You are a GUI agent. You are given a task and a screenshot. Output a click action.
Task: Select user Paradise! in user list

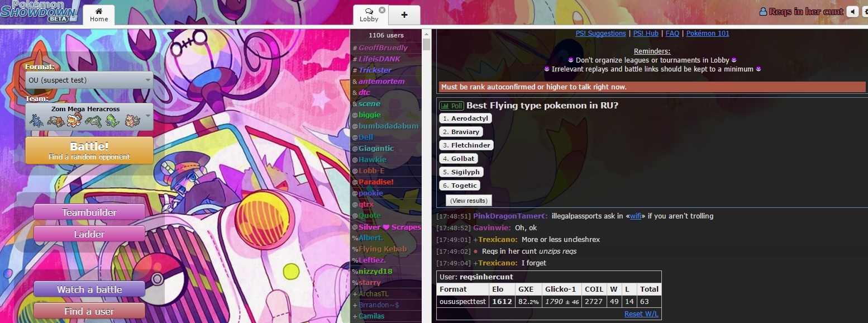coord(386,182)
